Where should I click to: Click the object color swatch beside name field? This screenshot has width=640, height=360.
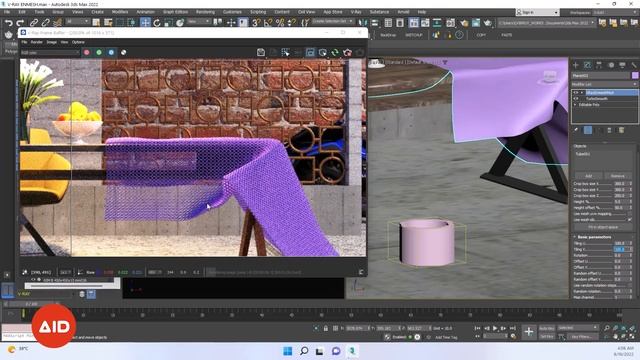pyautogui.click(x=635, y=76)
